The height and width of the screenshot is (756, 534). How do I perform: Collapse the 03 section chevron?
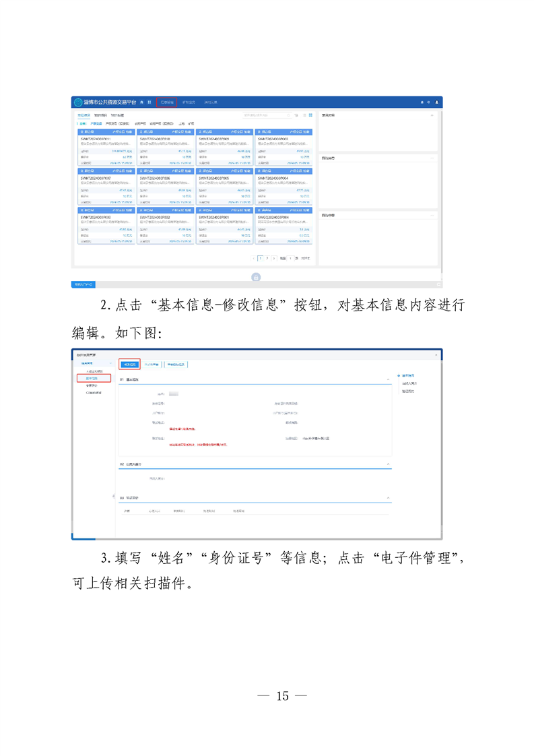(389, 498)
